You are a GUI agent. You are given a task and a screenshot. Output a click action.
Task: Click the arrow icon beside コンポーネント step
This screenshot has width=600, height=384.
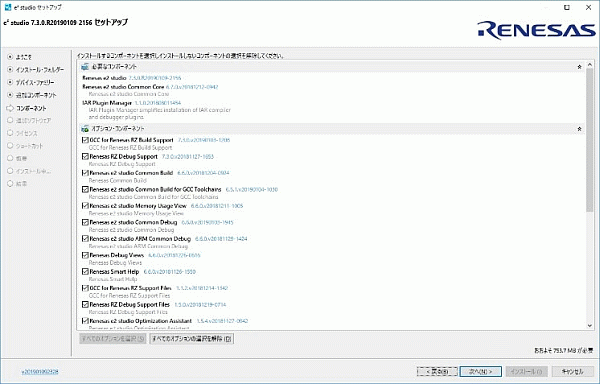coord(10,108)
